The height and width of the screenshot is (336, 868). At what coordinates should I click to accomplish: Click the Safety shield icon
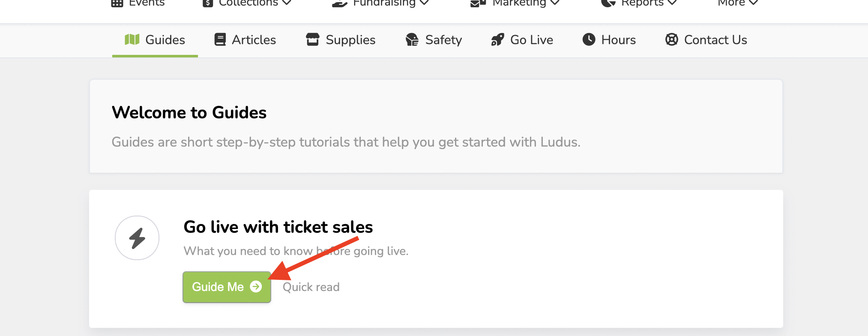pos(412,40)
